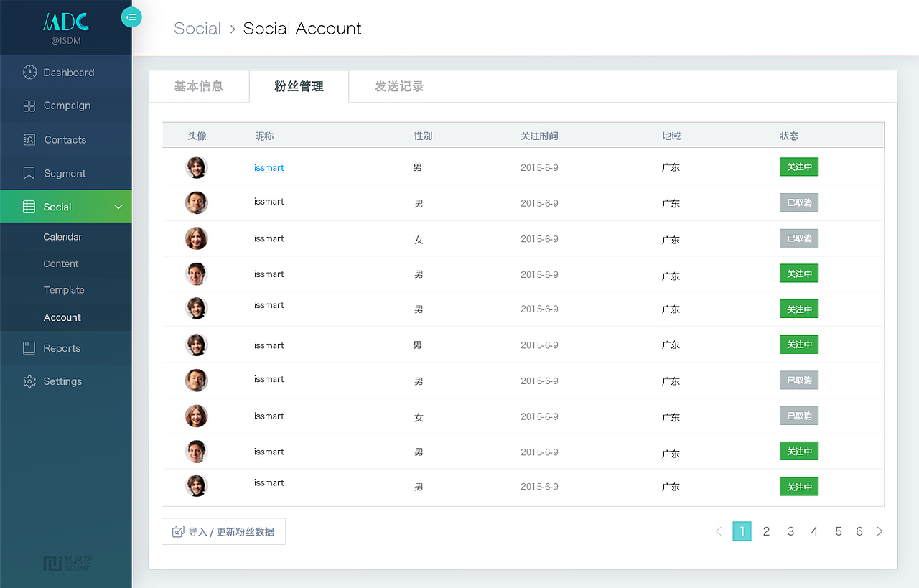Select page 1 in pagination

coord(742,531)
